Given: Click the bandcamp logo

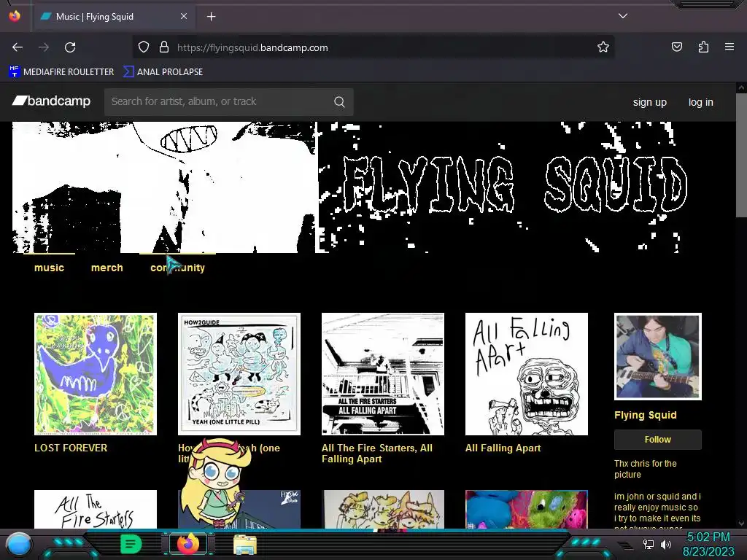Looking at the screenshot, I should click(x=51, y=101).
